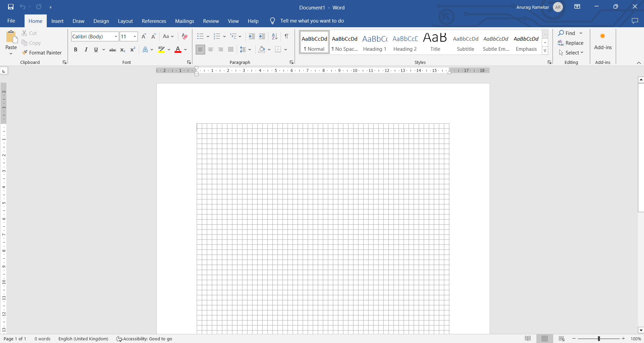Open Ribbon Display Options icon

577,7
